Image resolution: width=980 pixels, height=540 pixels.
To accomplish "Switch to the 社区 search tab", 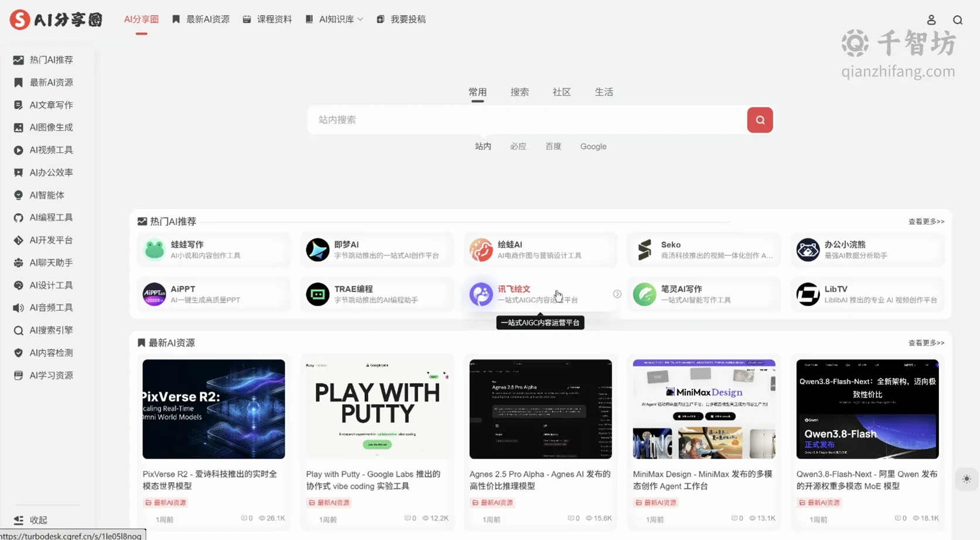I will [561, 92].
